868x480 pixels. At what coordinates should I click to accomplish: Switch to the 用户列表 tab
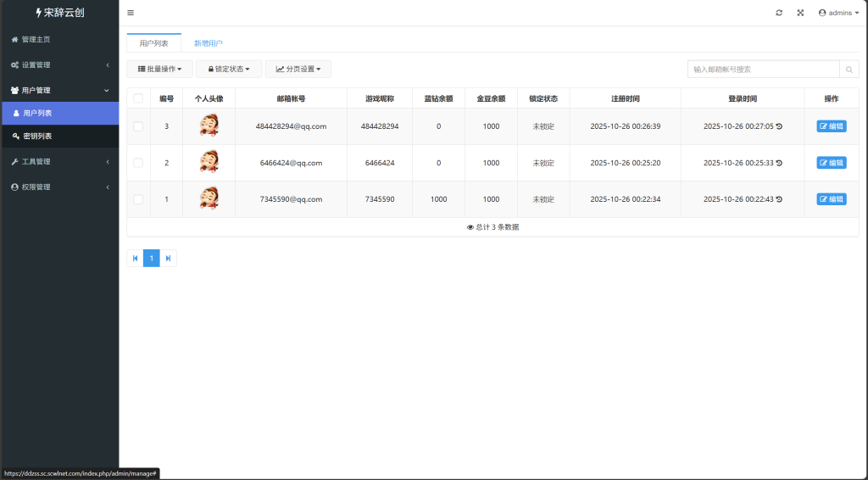click(154, 43)
